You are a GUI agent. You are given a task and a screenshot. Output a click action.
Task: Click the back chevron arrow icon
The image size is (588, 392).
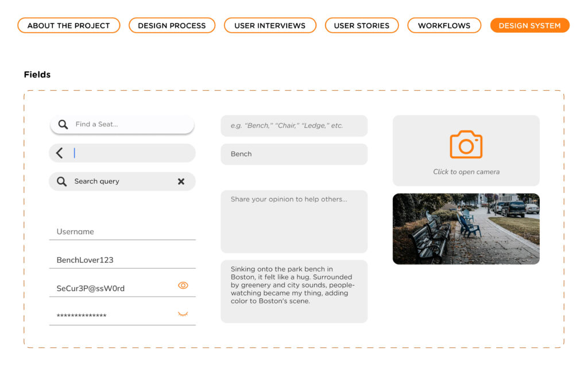59,153
